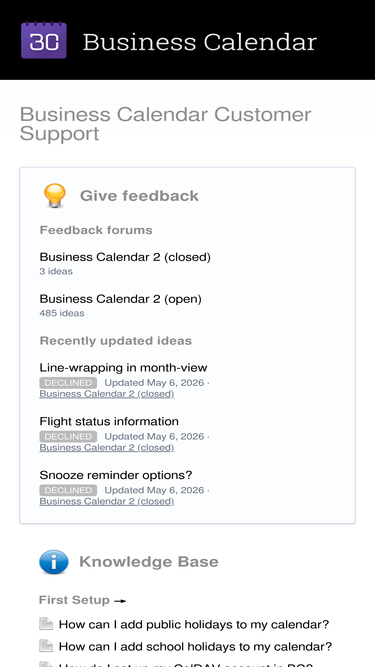The width and height of the screenshot is (375, 667).
Task: Open the Give feedback heading
Action: tap(139, 196)
